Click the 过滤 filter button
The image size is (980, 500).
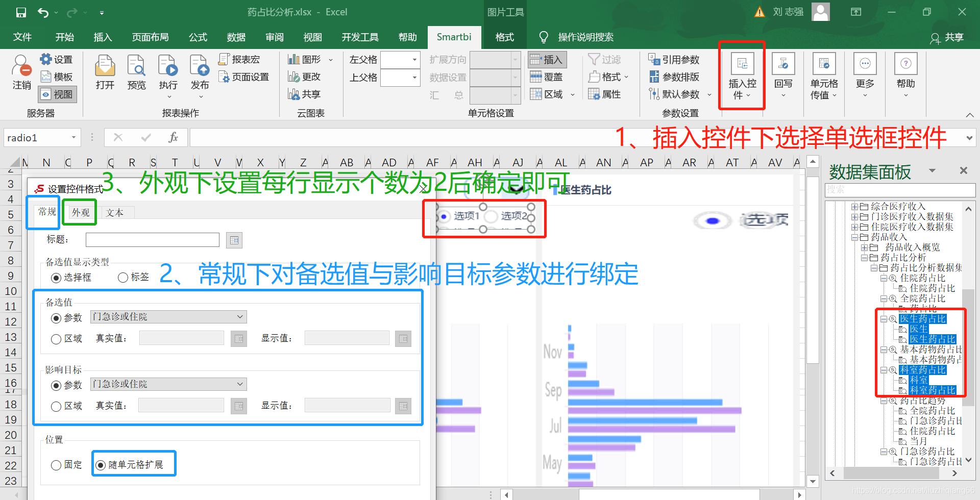click(604, 60)
